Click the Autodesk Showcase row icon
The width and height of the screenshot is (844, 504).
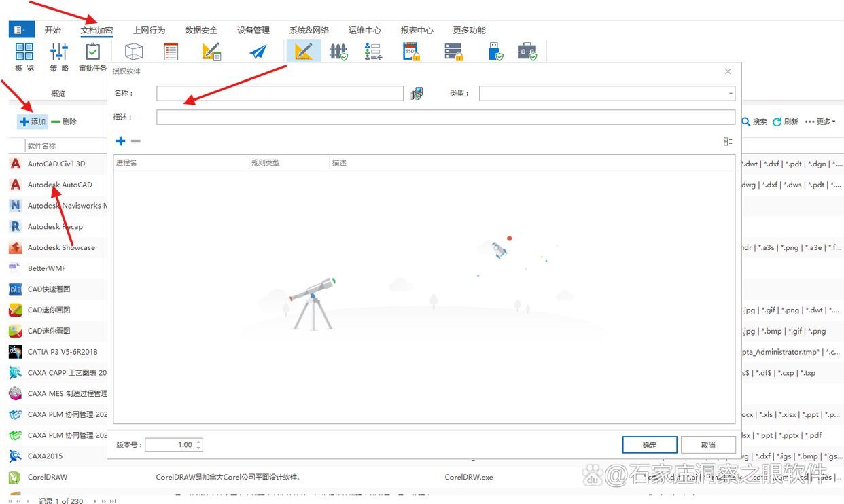[x=15, y=247]
